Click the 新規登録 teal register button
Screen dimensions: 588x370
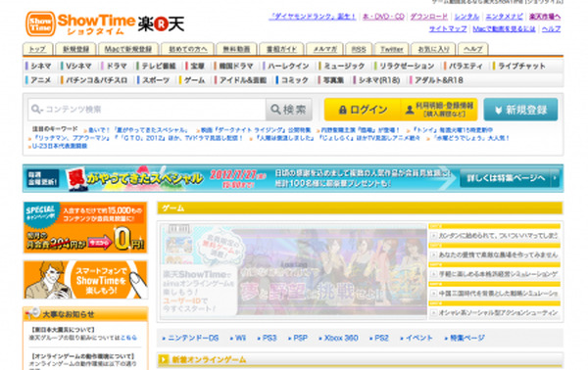click(520, 110)
